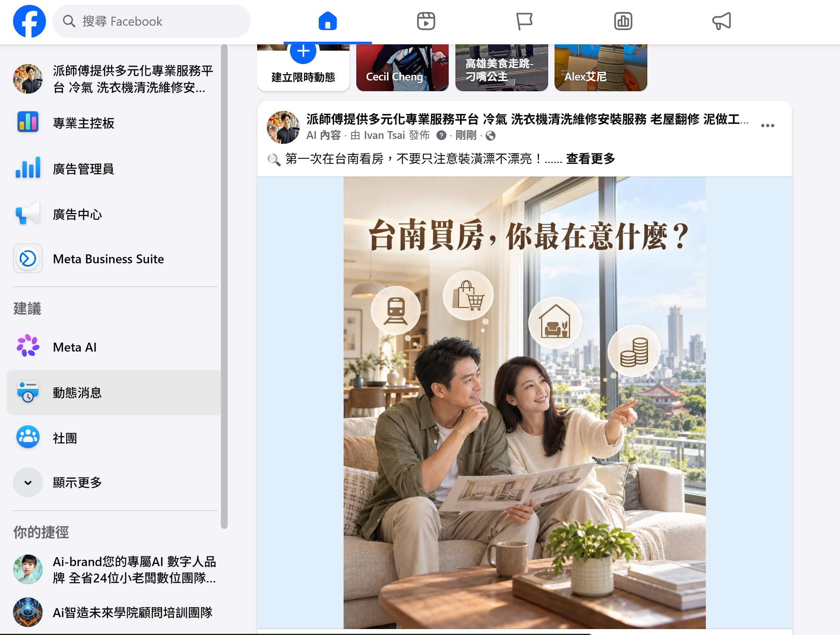Click the Facebook logo icon
This screenshot has height=635, width=840.
coord(29,21)
